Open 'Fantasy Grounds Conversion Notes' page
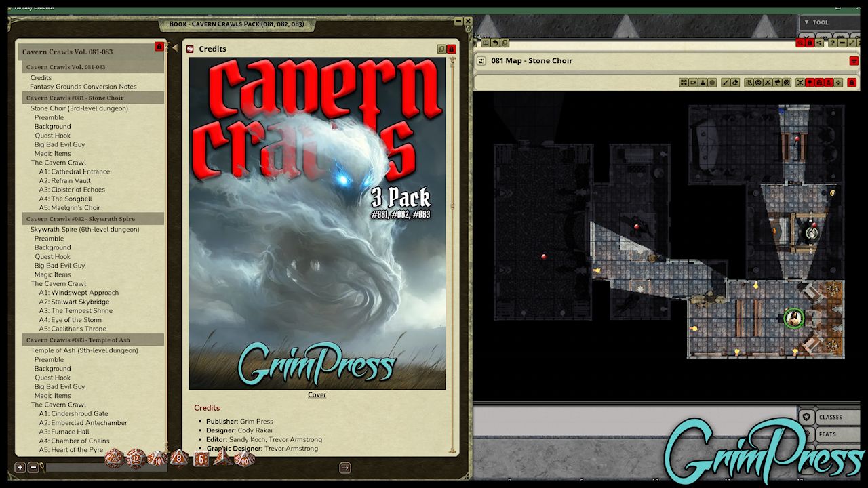 point(83,87)
